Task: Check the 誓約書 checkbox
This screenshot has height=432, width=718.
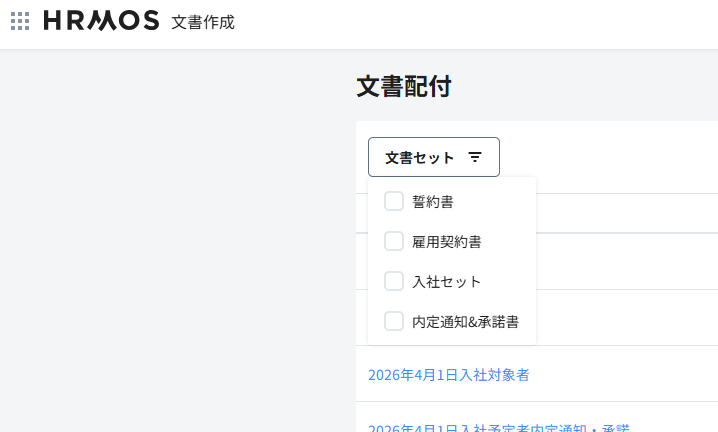Action: (394, 201)
